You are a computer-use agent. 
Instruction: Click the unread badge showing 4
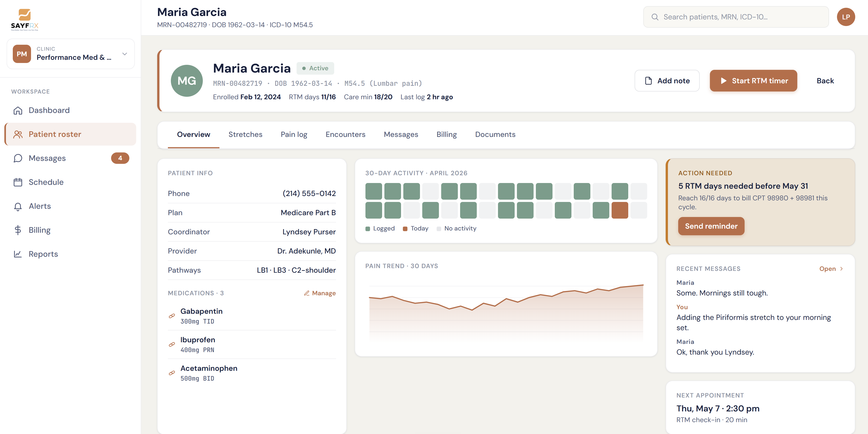pos(120,158)
